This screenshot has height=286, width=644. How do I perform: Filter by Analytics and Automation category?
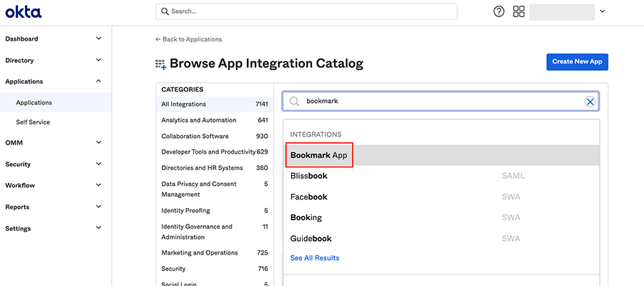click(x=199, y=120)
